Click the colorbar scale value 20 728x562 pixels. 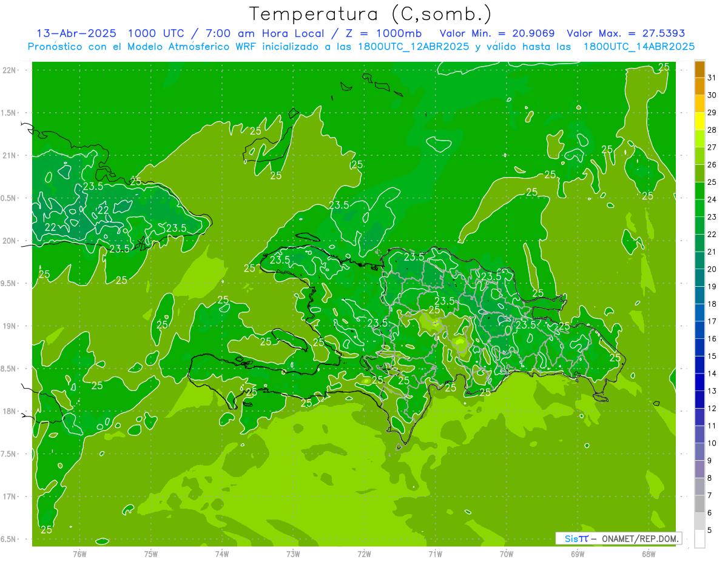712,269
